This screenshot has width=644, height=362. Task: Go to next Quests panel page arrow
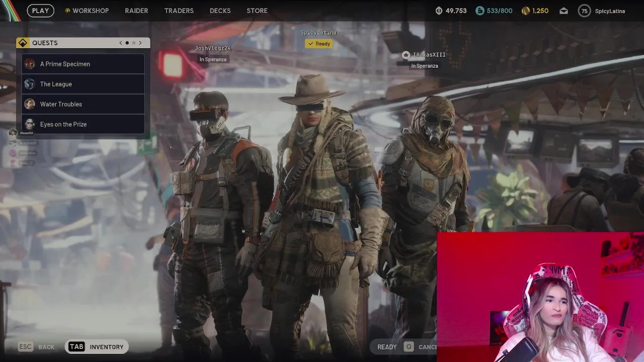tap(140, 43)
